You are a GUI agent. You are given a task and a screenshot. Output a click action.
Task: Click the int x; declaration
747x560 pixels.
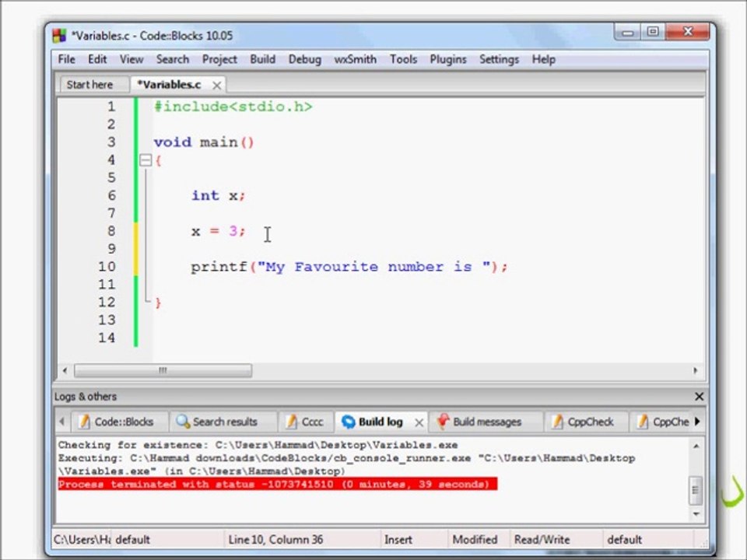pos(218,196)
